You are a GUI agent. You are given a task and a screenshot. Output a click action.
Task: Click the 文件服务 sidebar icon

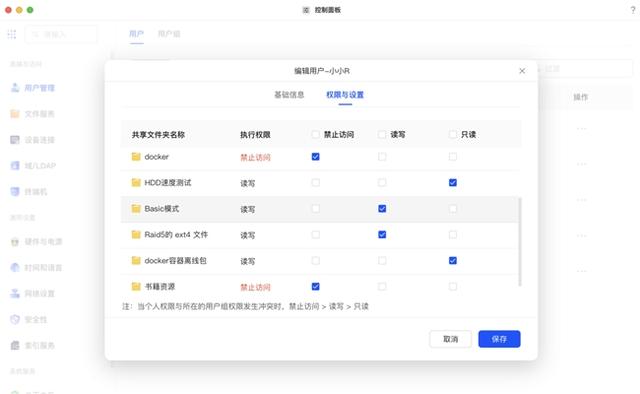(x=15, y=114)
